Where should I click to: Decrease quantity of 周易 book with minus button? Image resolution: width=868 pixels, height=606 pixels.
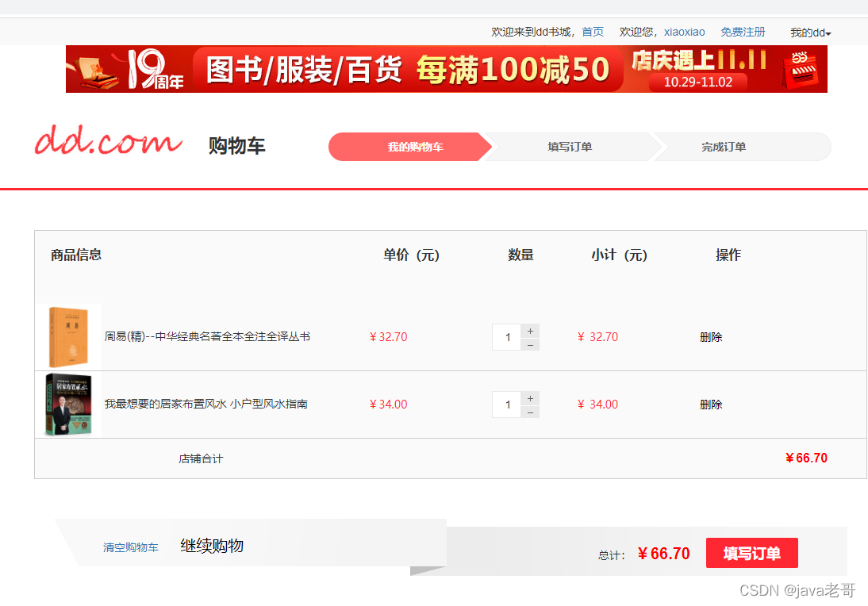tap(530, 343)
